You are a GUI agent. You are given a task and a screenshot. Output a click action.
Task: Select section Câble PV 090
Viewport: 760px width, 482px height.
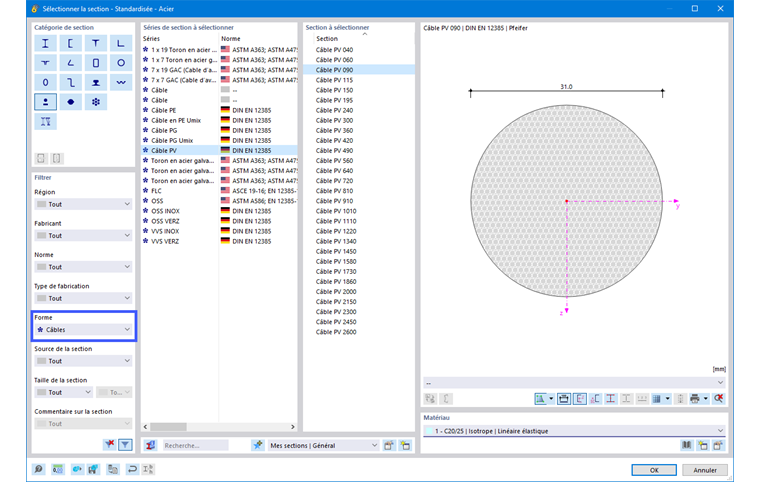pyautogui.click(x=359, y=70)
